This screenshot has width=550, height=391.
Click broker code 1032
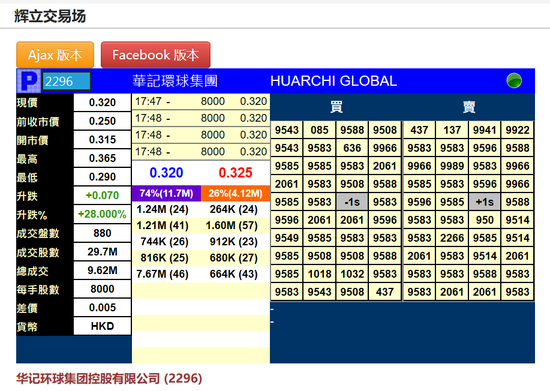[x=352, y=274]
